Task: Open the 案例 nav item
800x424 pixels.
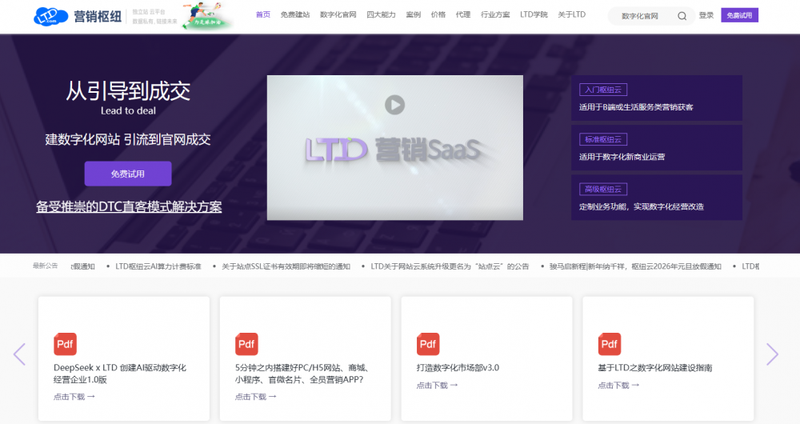Action: click(x=413, y=15)
